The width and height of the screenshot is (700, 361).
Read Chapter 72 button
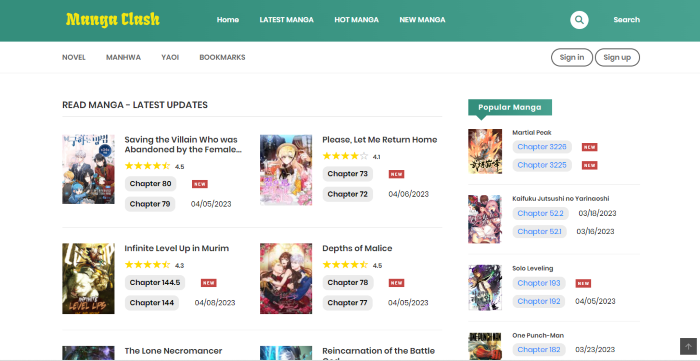(x=348, y=194)
